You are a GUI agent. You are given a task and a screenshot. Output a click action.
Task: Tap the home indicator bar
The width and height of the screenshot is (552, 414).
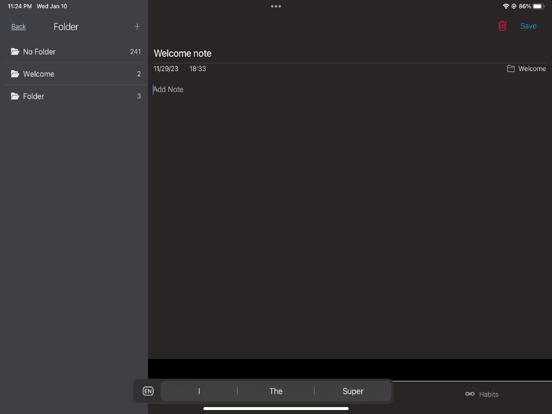276,408
